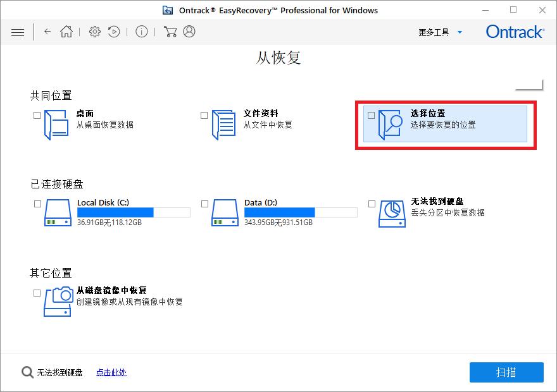Image resolution: width=557 pixels, height=392 pixels.
Task: Click the back arrow navigation icon
Action: pyautogui.click(x=47, y=31)
